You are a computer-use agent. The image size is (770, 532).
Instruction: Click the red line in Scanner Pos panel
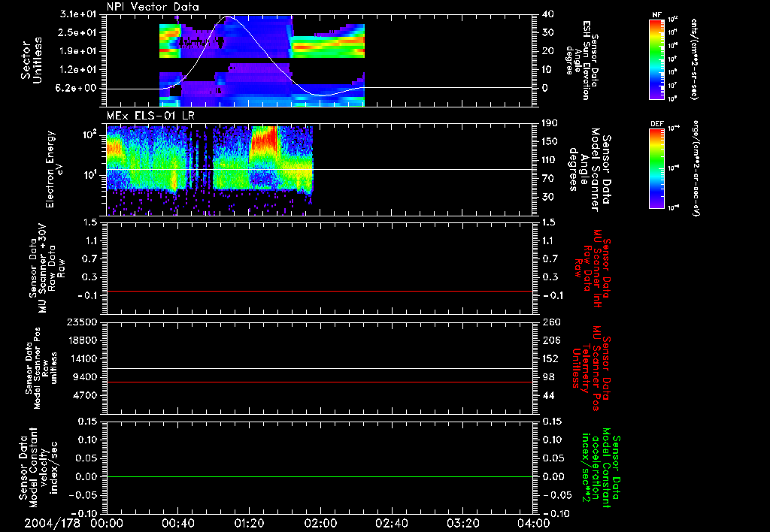click(320, 382)
